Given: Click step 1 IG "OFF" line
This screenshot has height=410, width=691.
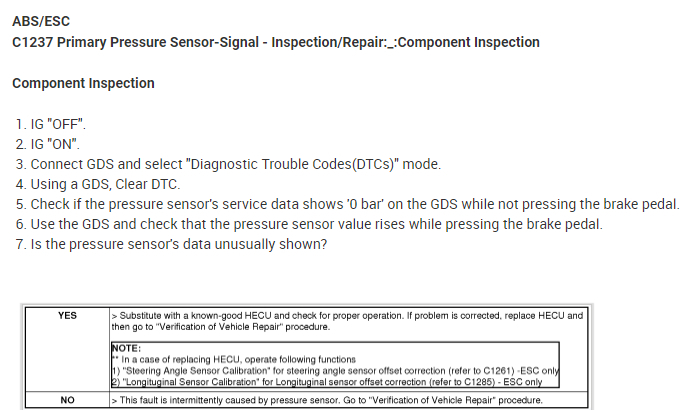Looking at the screenshot, I should click(x=51, y=124).
